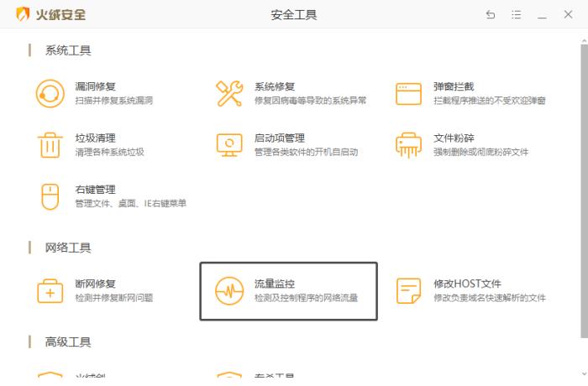Select the 清理各种系统垃圾 description text

(109, 152)
